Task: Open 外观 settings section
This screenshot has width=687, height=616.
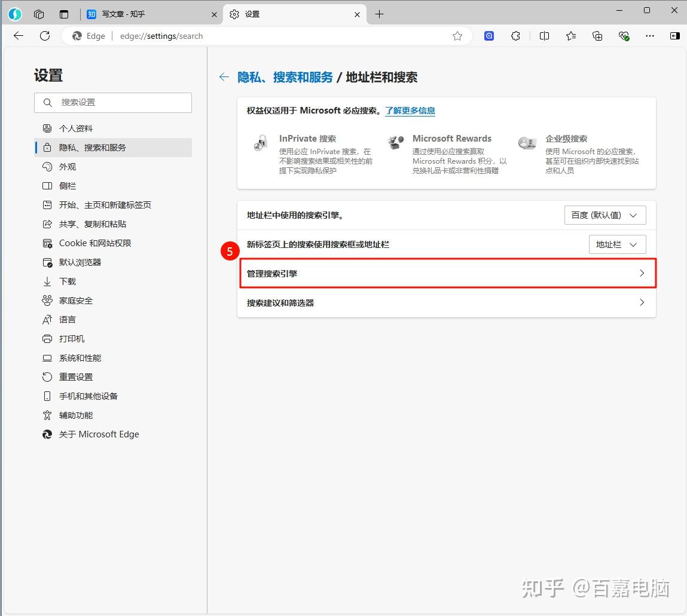Action: tap(113, 167)
